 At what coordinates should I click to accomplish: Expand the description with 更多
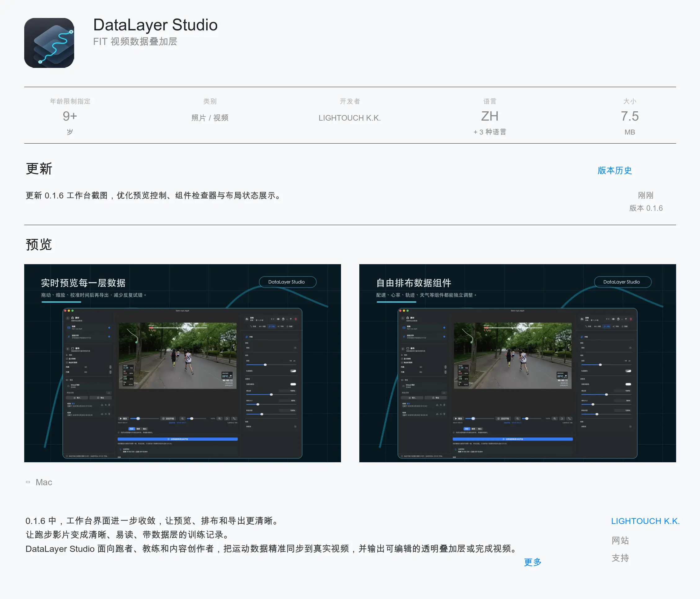coord(532,562)
